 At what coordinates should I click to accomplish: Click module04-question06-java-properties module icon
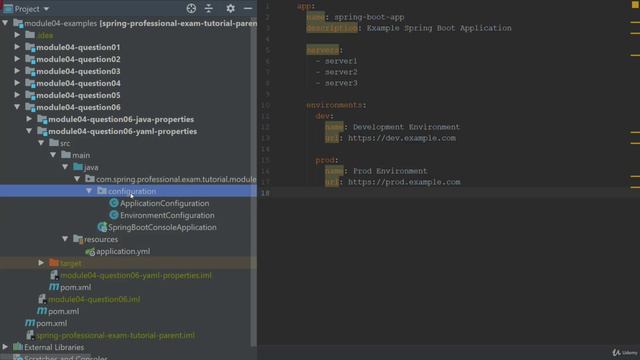point(42,120)
